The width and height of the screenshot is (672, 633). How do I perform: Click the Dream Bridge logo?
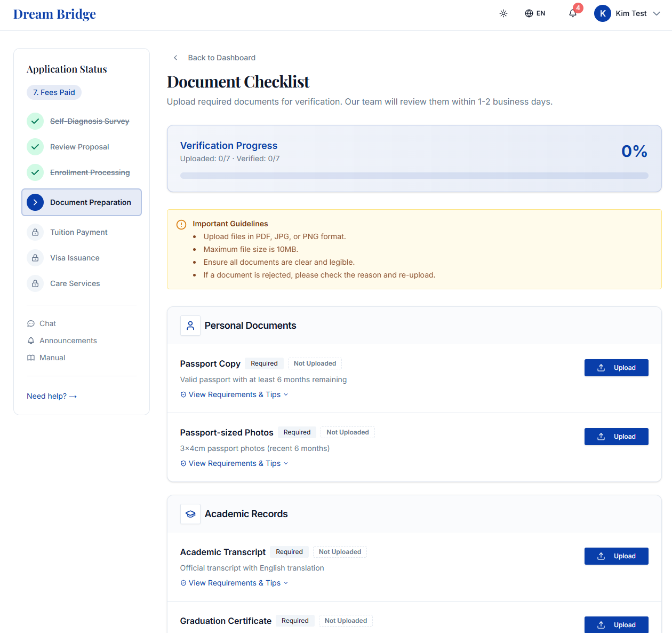54,14
